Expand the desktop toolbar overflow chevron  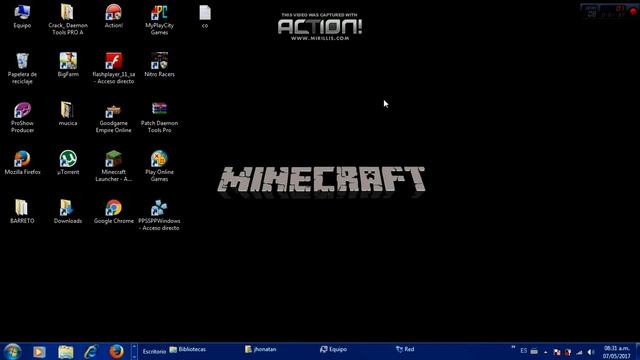[513, 348]
